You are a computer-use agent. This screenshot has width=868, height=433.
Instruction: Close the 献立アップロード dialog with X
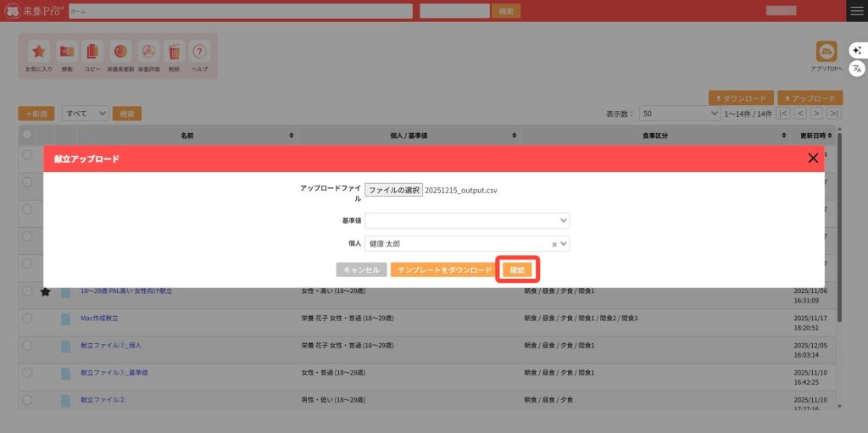[x=813, y=158]
